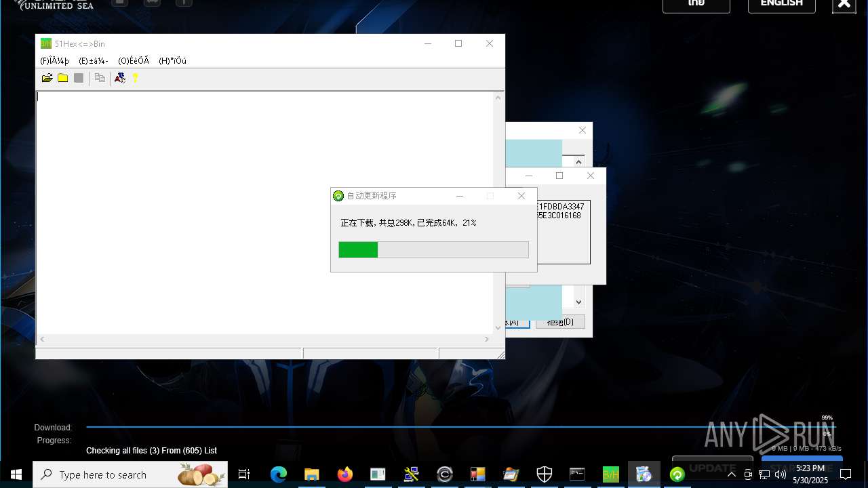Screen dimensions: 868x488
Task: Close the game launcher with X button
Action: tap(844, 4)
